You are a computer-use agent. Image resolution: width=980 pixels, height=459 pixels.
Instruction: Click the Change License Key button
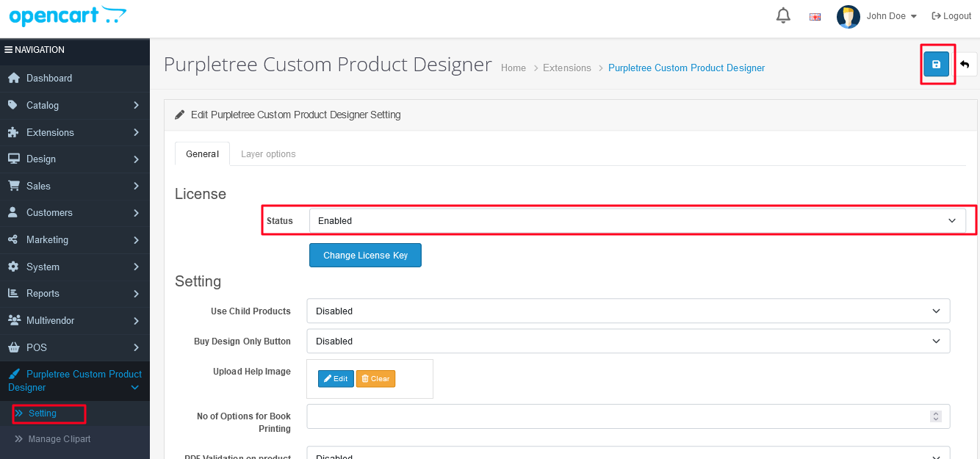click(x=365, y=255)
